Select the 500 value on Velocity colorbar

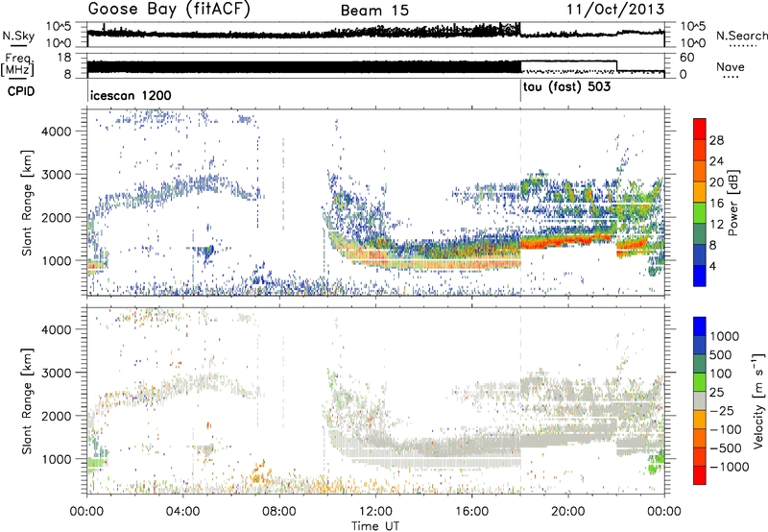721,355
